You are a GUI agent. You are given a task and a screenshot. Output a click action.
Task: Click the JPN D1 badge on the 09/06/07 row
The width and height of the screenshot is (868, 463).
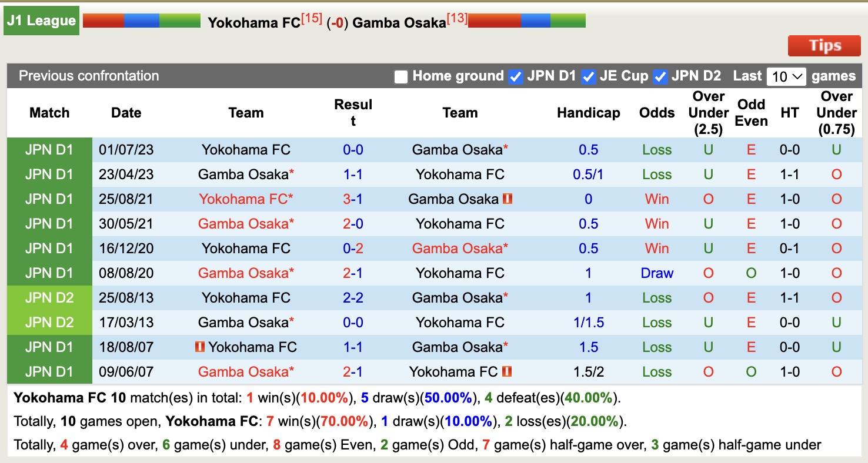tap(49, 371)
